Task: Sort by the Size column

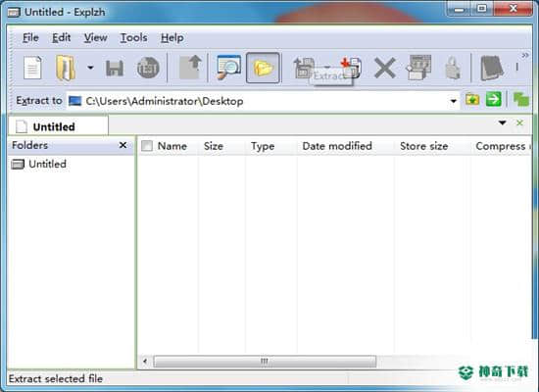Action: pos(214,146)
